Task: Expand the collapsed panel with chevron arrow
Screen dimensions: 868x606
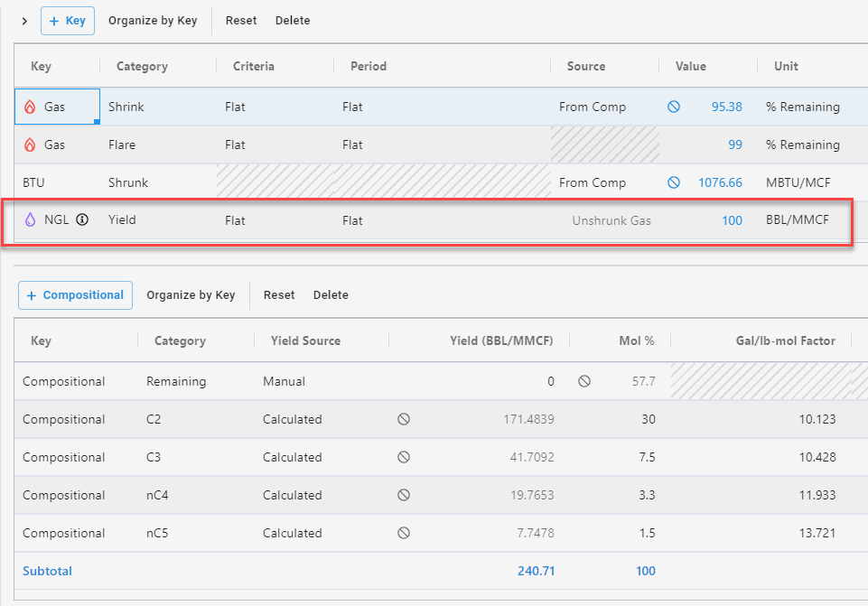Action: pos(24,21)
